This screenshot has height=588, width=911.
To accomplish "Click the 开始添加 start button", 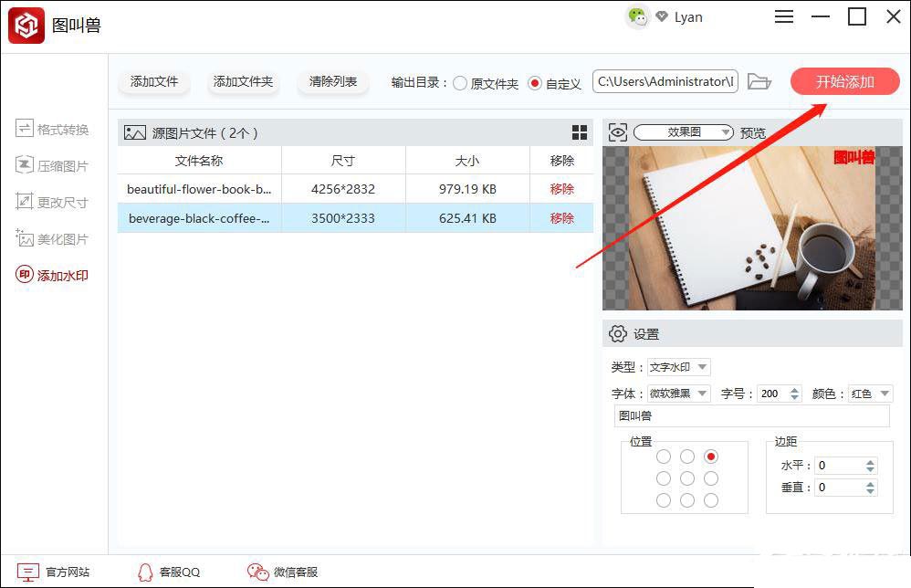I will (843, 81).
